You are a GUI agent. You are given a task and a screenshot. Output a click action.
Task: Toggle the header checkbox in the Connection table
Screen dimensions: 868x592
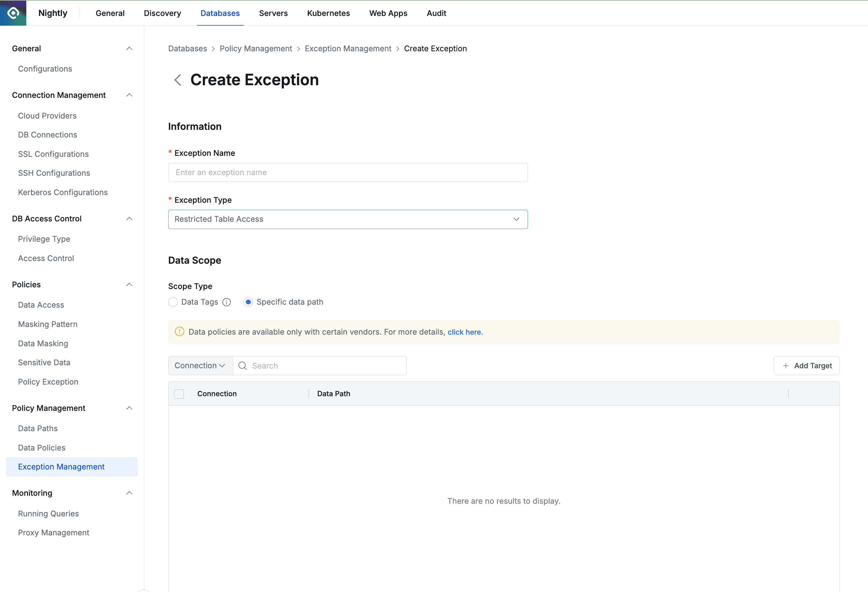tap(179, 394)
